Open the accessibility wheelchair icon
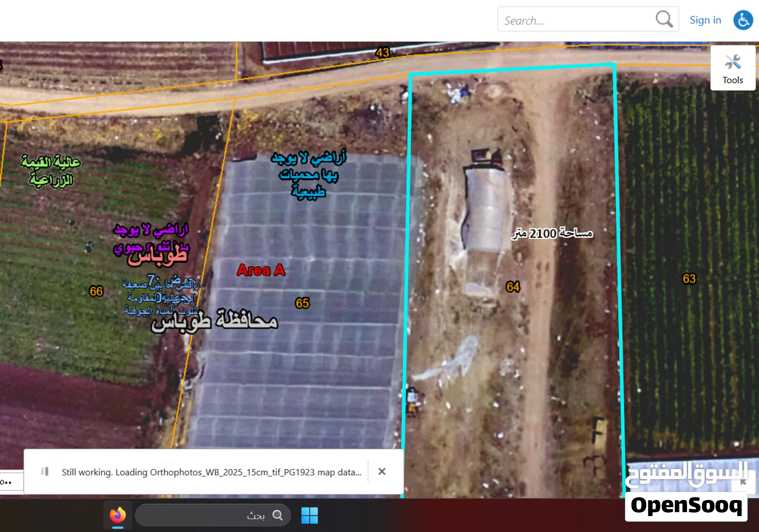Viewport: 759px width, 532px height. point(743,20)
